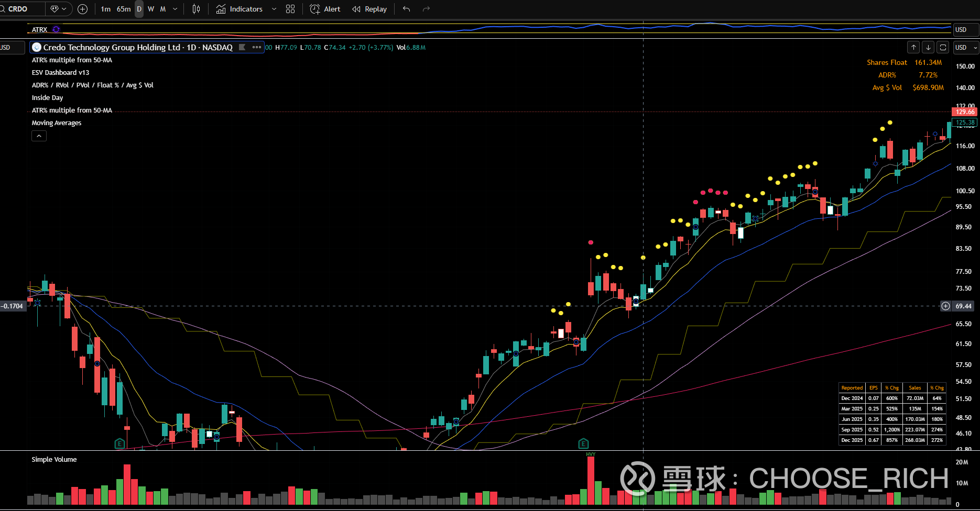Click the plus icon to add a symbol
Image resolution: width=980 pixels, height=511 pixels.
click(82, 9)
